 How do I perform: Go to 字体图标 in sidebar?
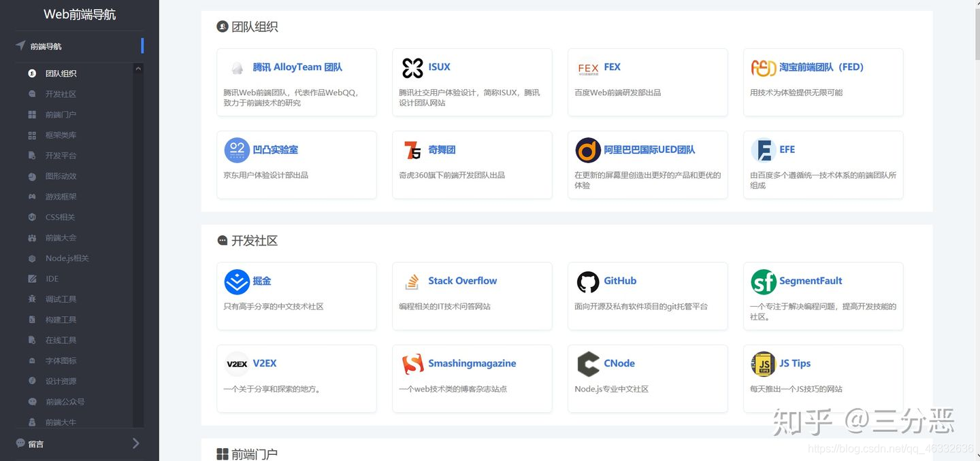point(61,360)
